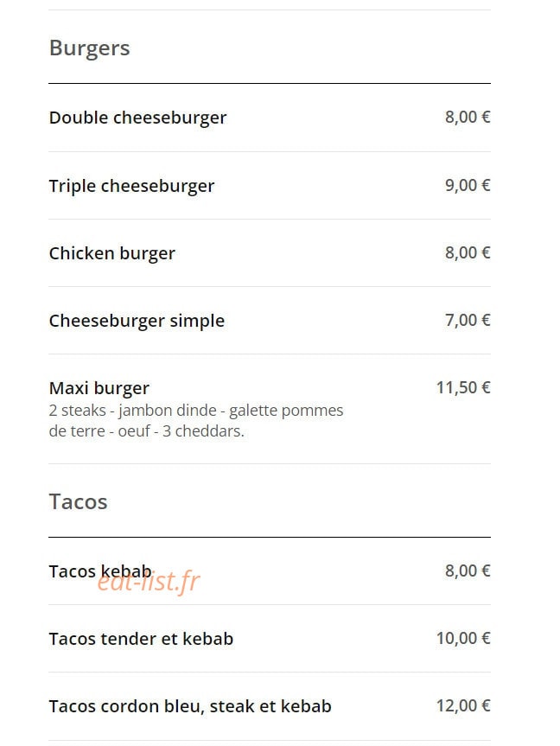Click the 8,00 € Chicken burger price

[468, 253]
